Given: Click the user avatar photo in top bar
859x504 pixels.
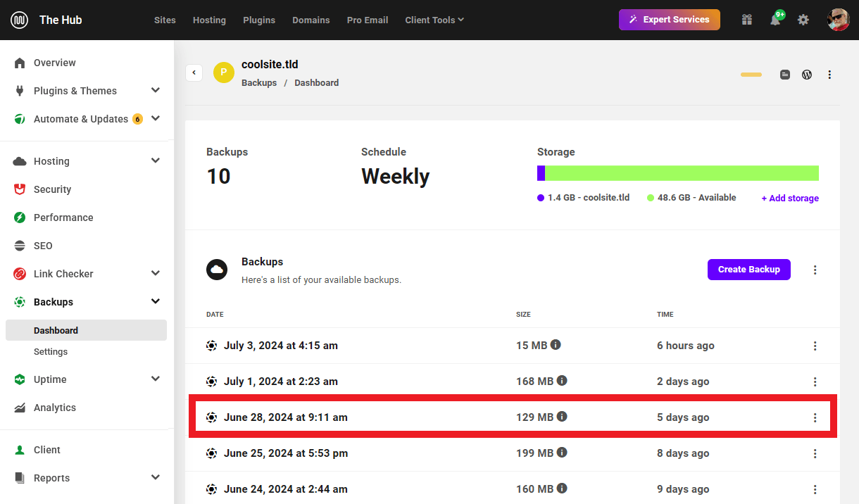Looking at the screenshot, I should click(838, 20).
